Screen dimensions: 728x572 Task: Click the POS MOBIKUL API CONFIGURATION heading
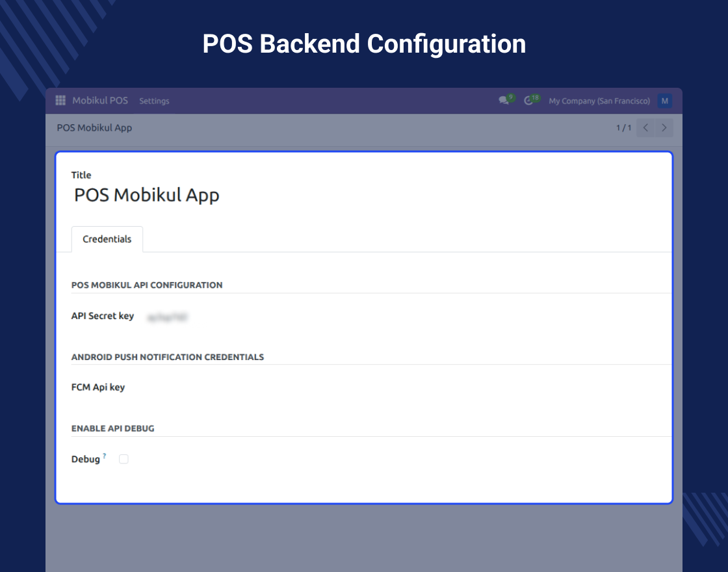pyautogui.click(x=147, y=285)
